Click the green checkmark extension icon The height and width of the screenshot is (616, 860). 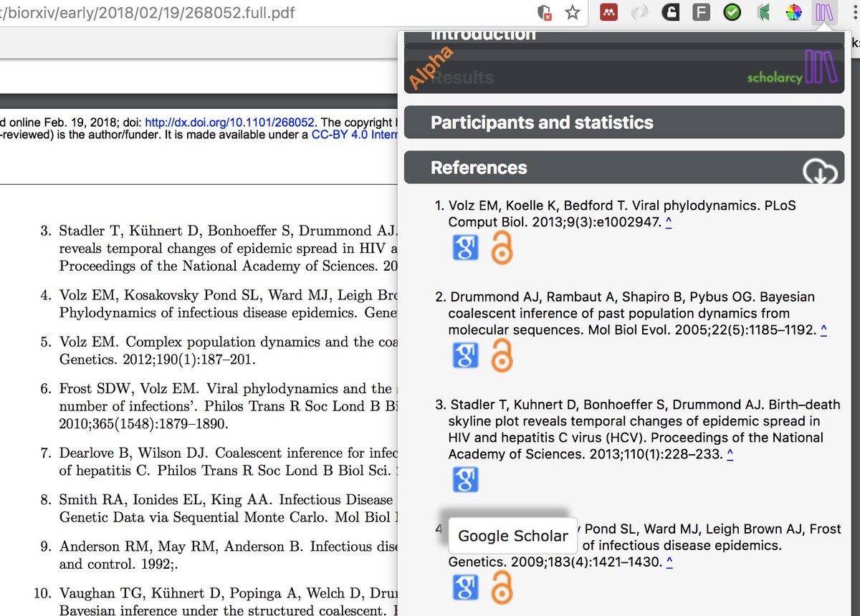click(732, 12)
